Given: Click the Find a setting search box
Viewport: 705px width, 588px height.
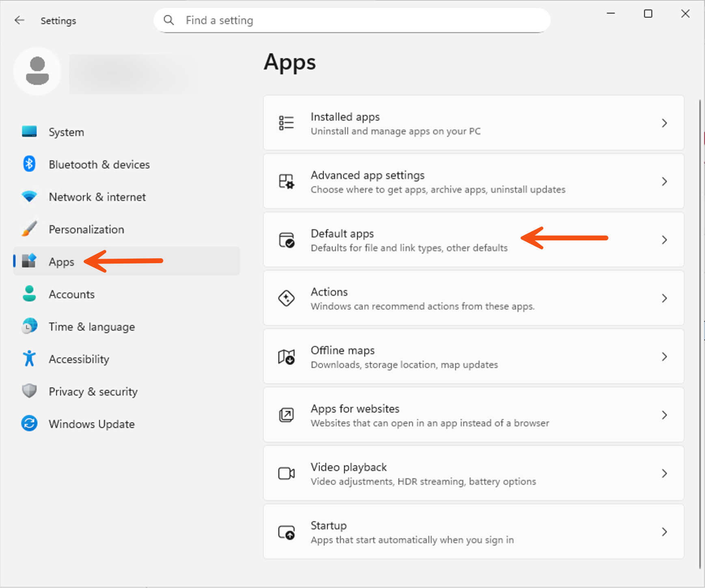Looking at the screenshot, I should (x=352, y=20).
